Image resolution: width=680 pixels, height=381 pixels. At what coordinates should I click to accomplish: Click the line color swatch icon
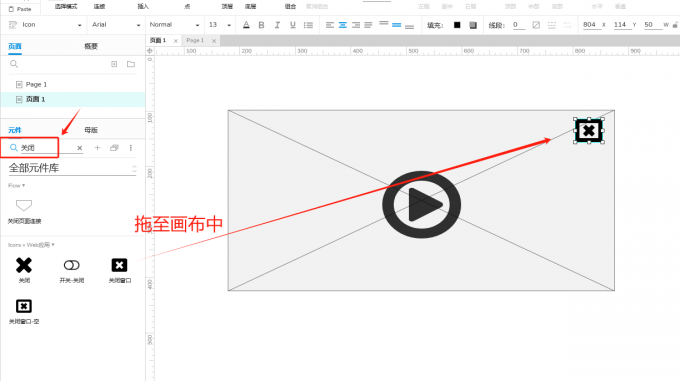tap(536, 25)
